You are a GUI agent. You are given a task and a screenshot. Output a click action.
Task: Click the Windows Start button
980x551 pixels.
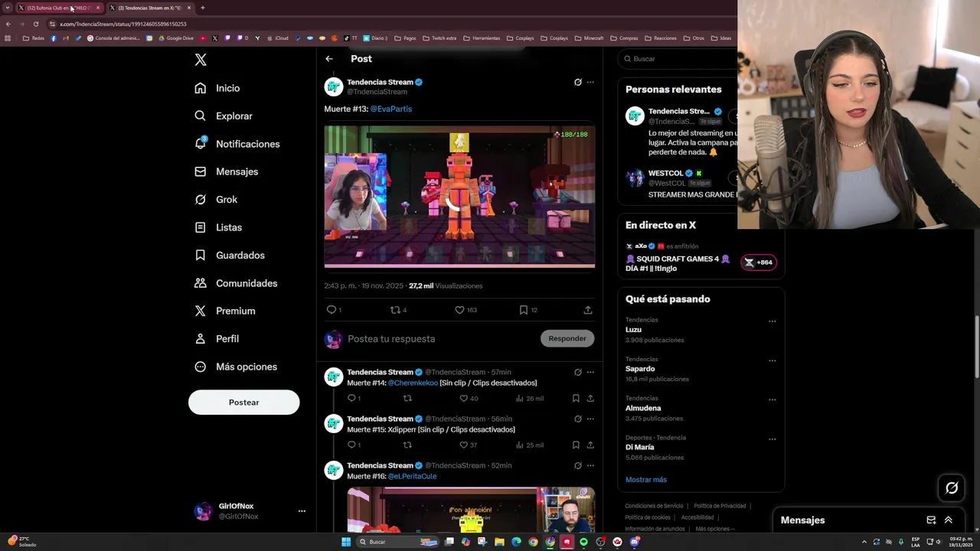(x=346, y=542)
